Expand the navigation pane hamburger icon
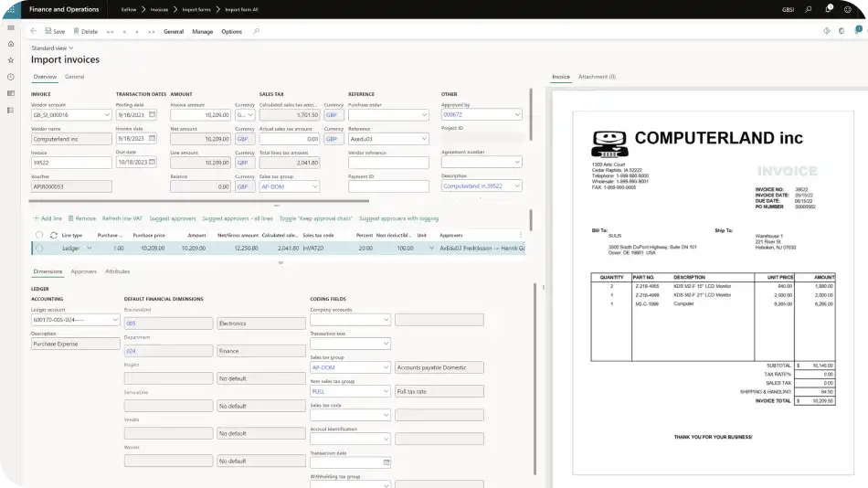Image resolution: width=868 pixels, height=488 pixels. 11,27
